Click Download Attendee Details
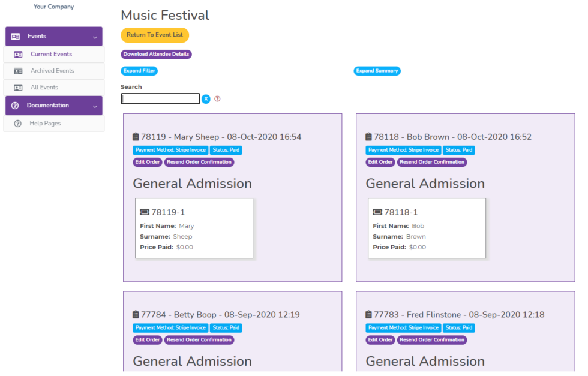Screen dimensions: 588x376 [156, 54]
